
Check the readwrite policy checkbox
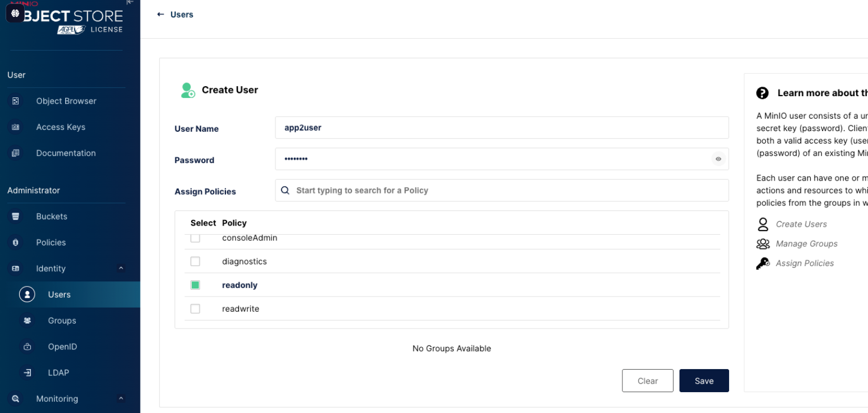tap(195, 309)
